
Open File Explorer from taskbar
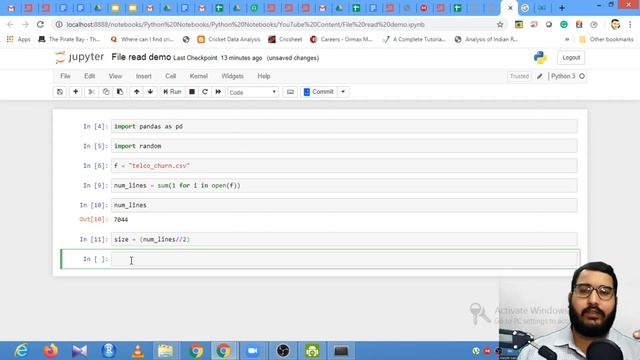[x=166, y=351]
